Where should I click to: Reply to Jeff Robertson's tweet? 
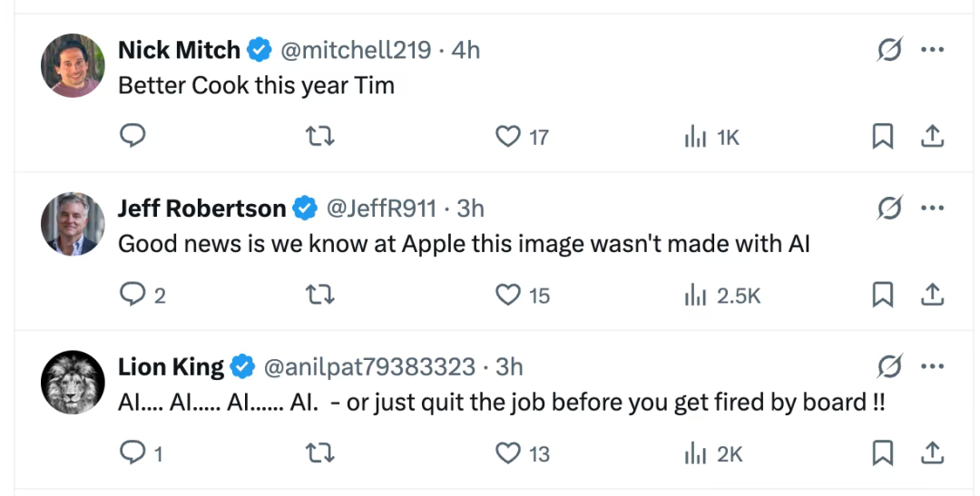[x=142, y=294]
